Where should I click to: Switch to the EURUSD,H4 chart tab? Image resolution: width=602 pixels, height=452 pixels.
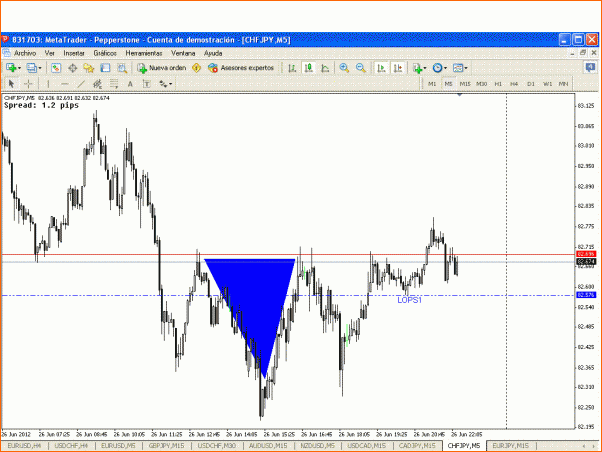click(x=25, y=446)
